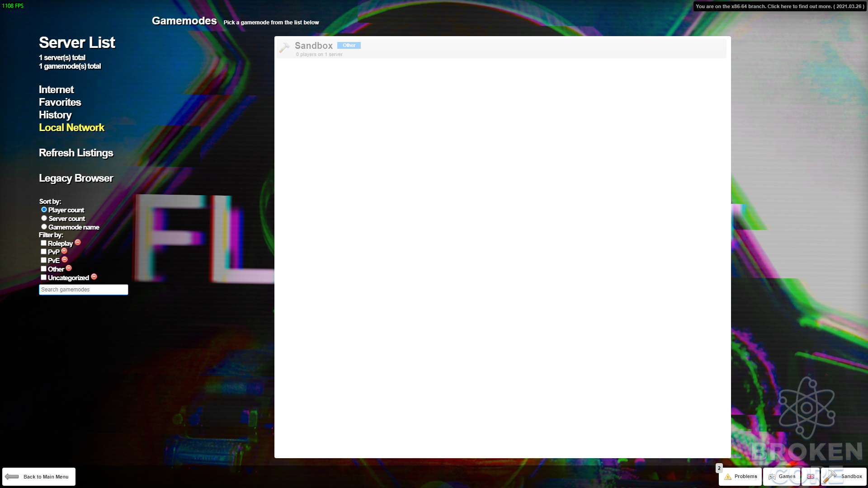Click the back arrow icon at bottom left

pyautogui.click(x=12, y=477)
